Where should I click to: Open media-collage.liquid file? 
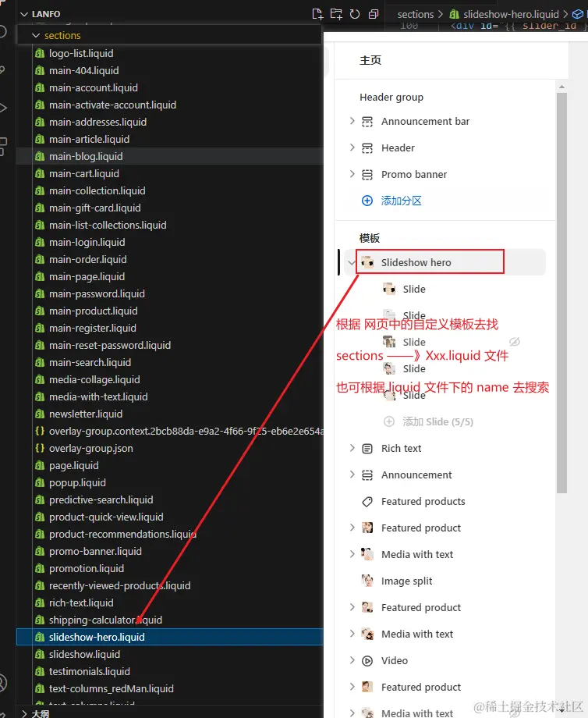pyautogui.click(x=94, y=379)
